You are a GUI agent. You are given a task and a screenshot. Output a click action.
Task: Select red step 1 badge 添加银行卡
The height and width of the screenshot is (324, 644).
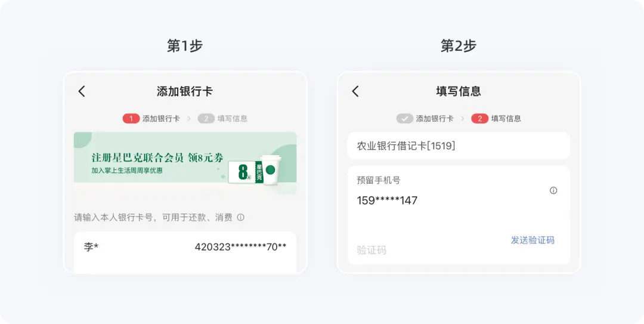click(131, 119)
